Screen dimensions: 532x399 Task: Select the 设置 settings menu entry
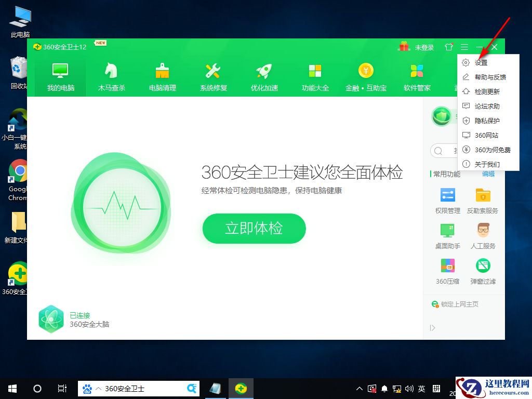click(481, 62)
